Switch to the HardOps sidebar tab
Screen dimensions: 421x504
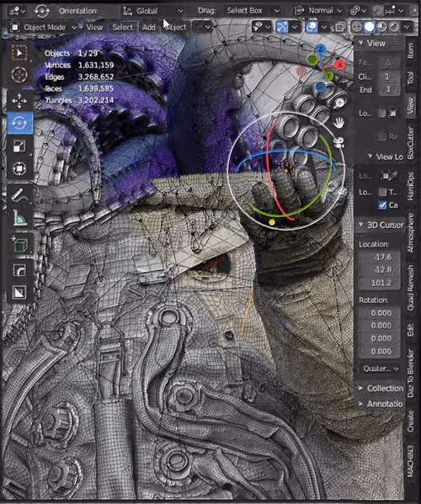pos(411,187)
